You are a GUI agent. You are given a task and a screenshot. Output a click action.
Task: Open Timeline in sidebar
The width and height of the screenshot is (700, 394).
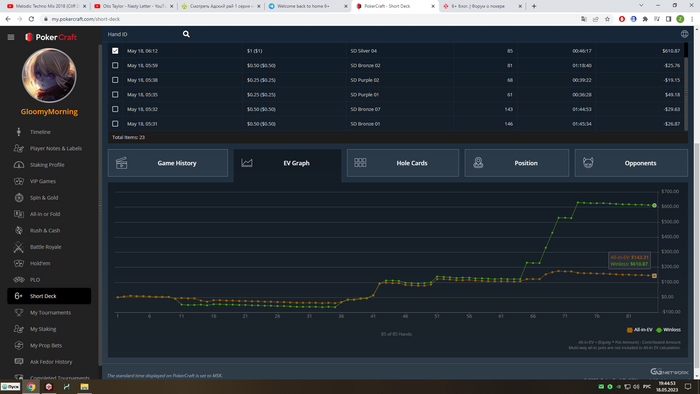40,132
